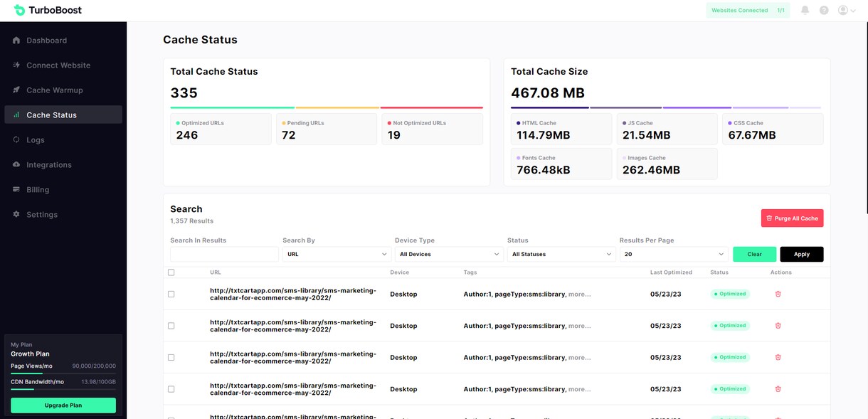The height and width of the screenshot is (419, 868).
Task: Open Integrations page
Action: tap(63, 165)
